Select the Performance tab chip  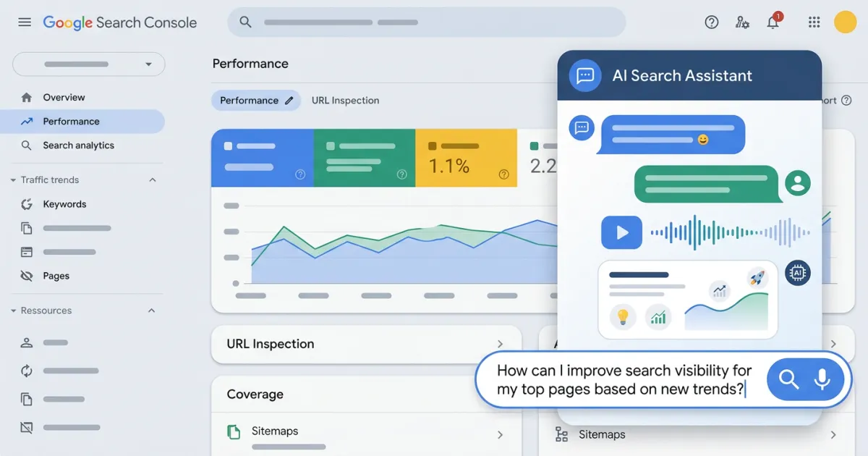click(256, 101)
